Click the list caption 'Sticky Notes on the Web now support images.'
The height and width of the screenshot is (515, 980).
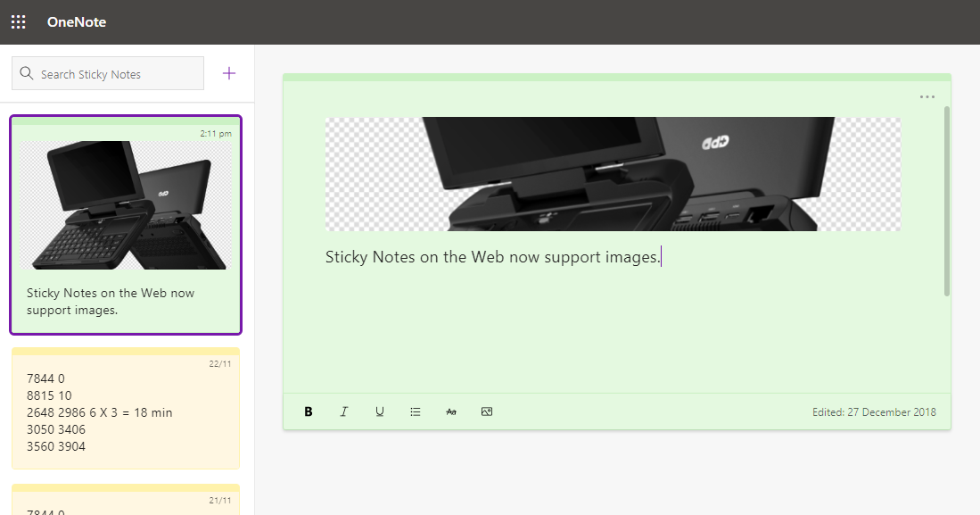pos(110,302)
